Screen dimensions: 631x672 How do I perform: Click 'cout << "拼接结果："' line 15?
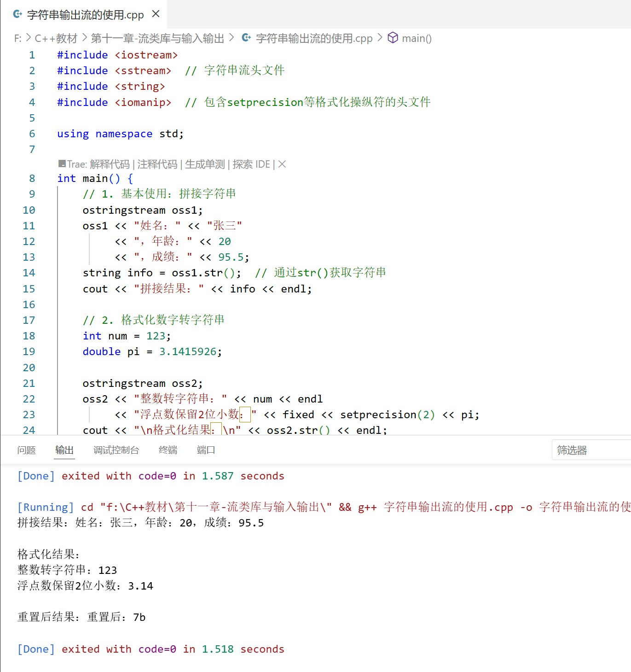click(x=197, y=289)
